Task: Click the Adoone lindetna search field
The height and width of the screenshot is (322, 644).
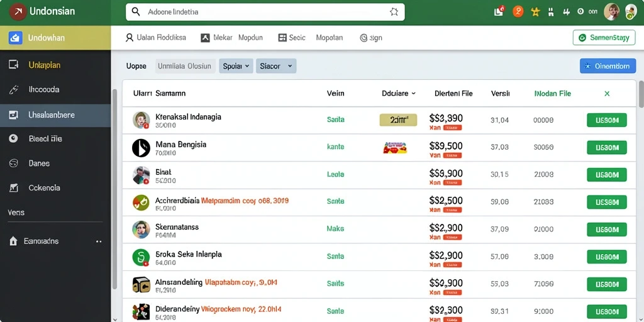Action: [265, 12]
